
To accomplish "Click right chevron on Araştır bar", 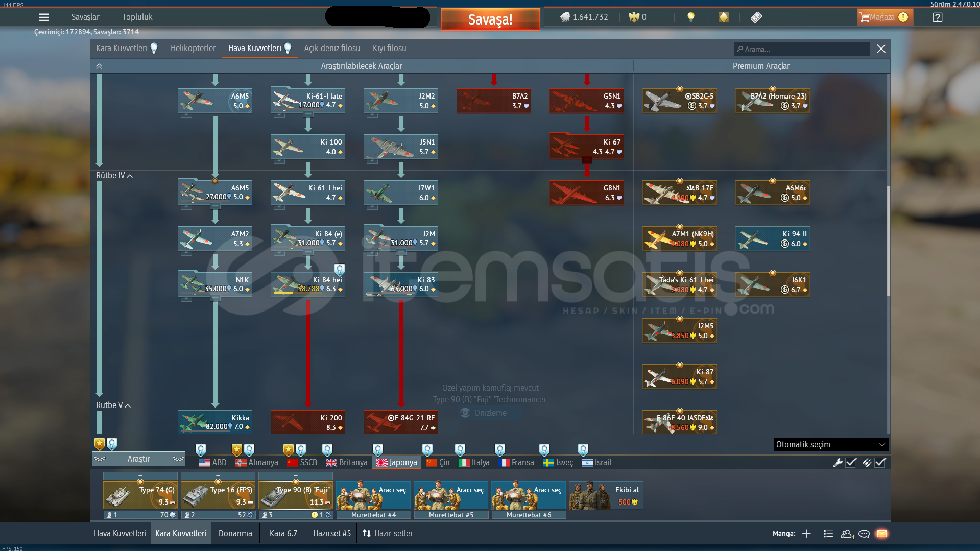I will [x=178, y=459].
